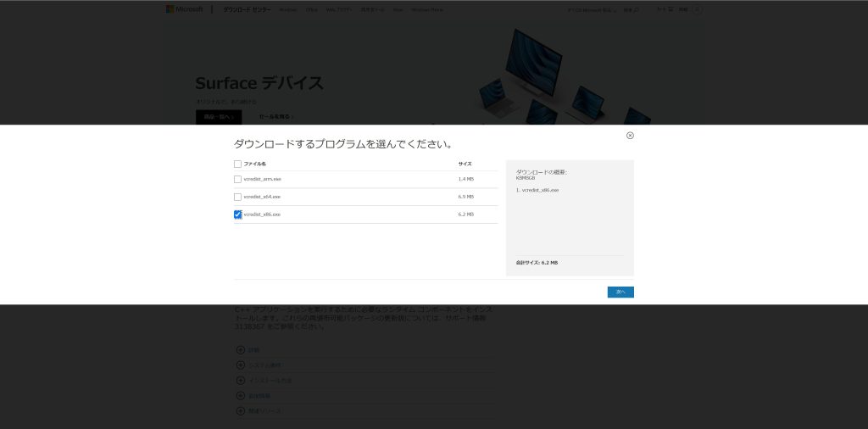Viewport: 868px width, 429px height.
Task: Expand the 追加情報 section plus icon
Action: (x=241, y=396)
